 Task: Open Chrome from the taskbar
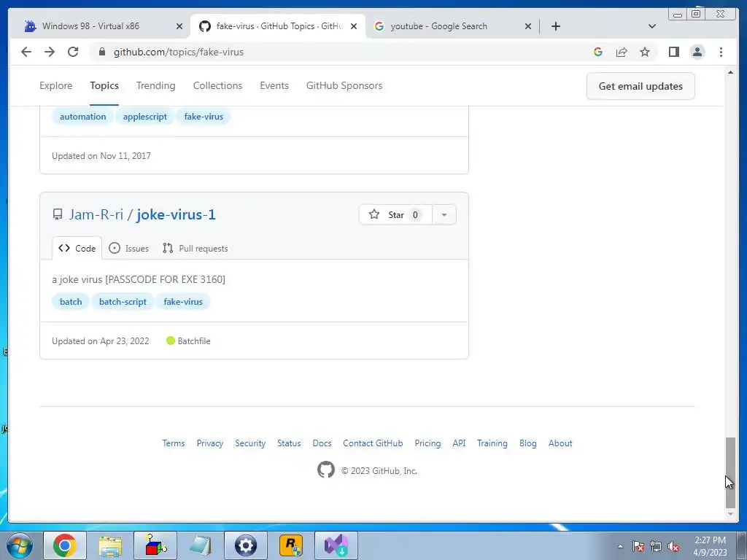tap(65, 545)
